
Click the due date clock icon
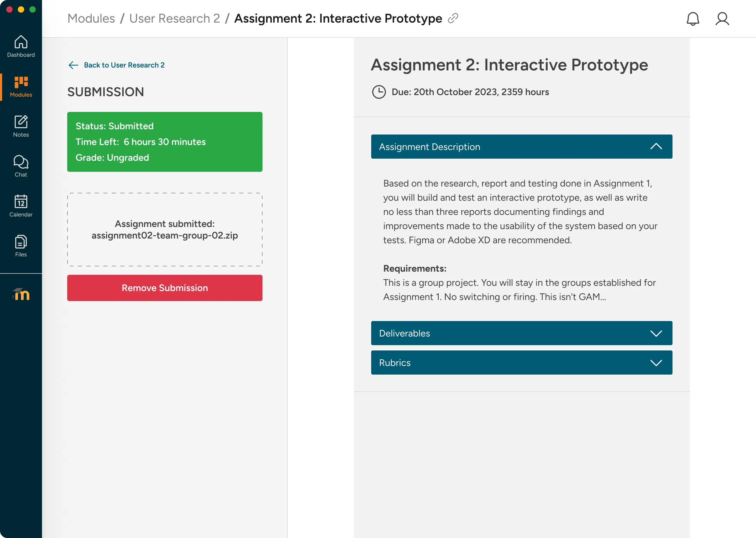[379, 92]
